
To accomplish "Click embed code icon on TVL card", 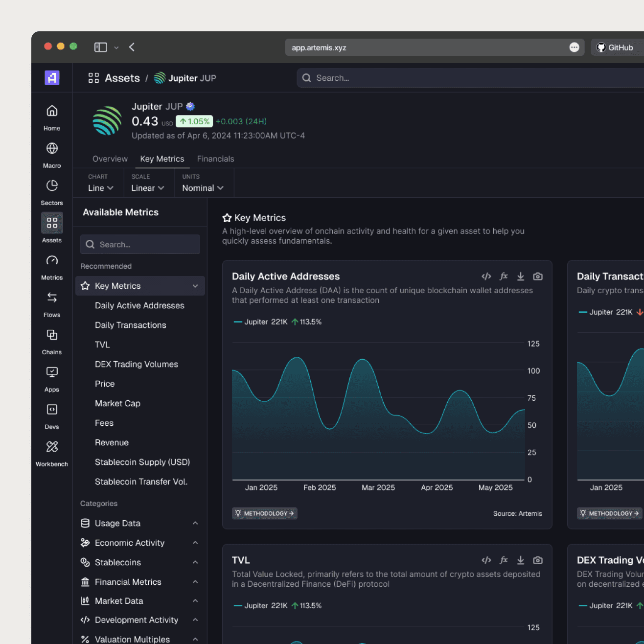I will click(x=486, y=560).
